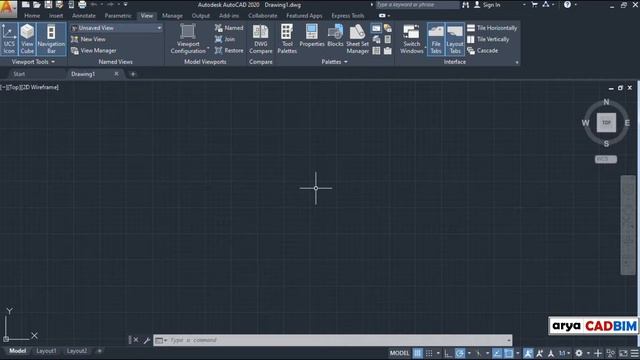
Task: Open the Home ribbon tab
Action: [x=32, y=16]
